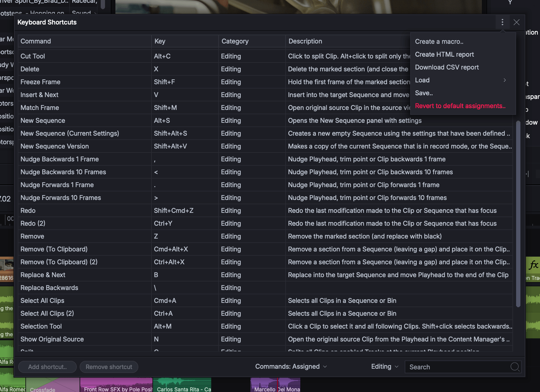This screenshot has width=540, height=392.
Task: Sort by the Command column header
Action: point(84,41)
